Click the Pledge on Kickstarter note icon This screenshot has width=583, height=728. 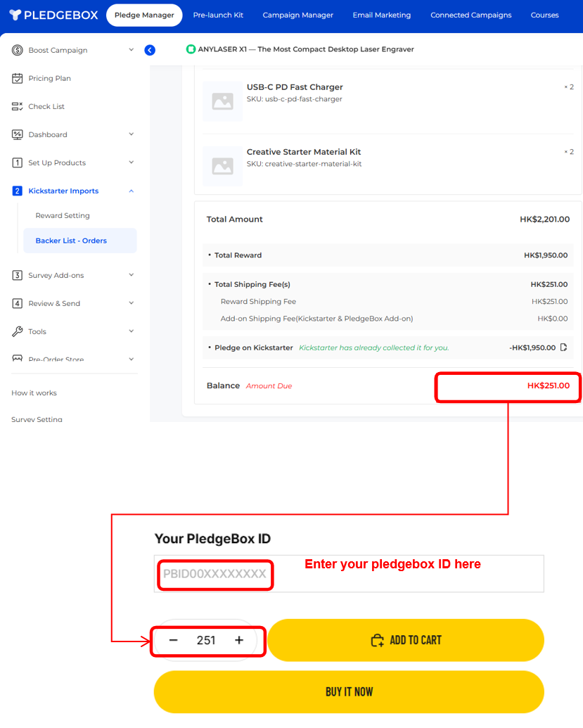pos(563,347)
